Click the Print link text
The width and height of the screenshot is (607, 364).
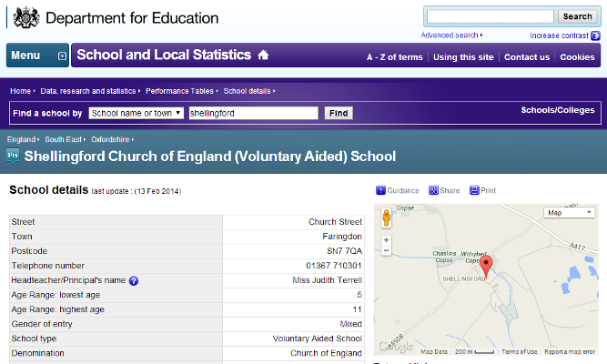[488, 190]
